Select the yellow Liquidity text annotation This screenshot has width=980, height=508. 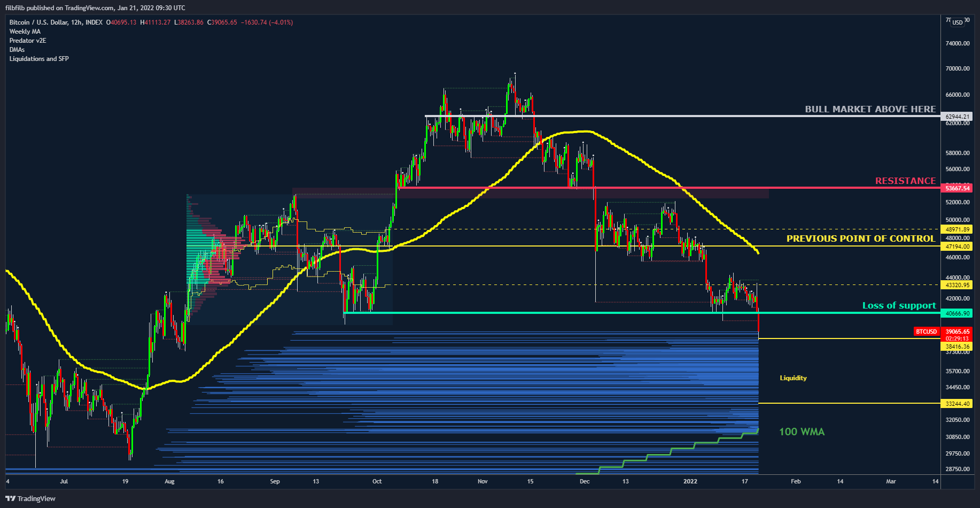[x=793, y=378]
